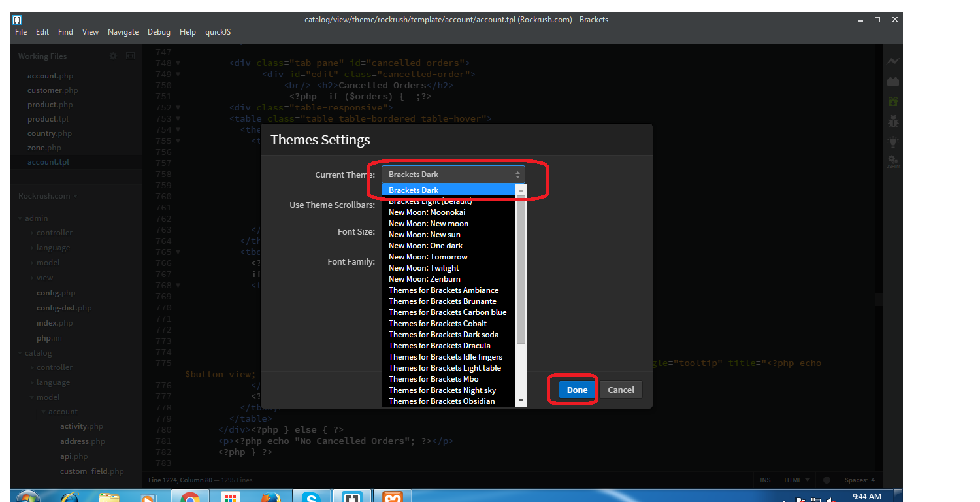Click the green gift extension update icon

pos(893,101)
